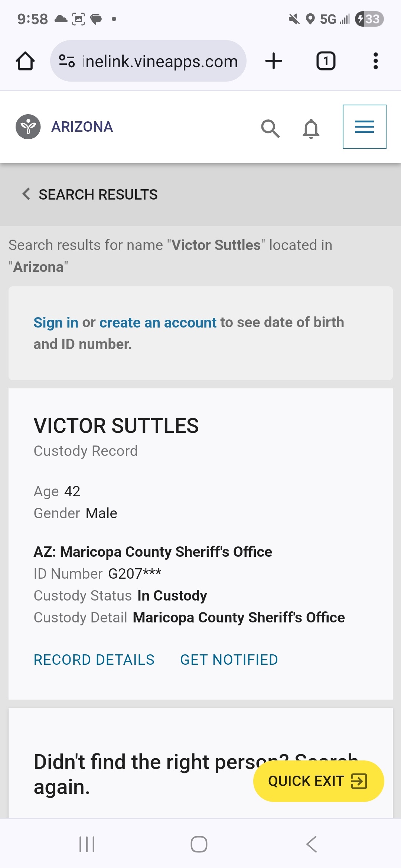
Task: Expand the hamburger navigation menu
Action: [364, 127]
